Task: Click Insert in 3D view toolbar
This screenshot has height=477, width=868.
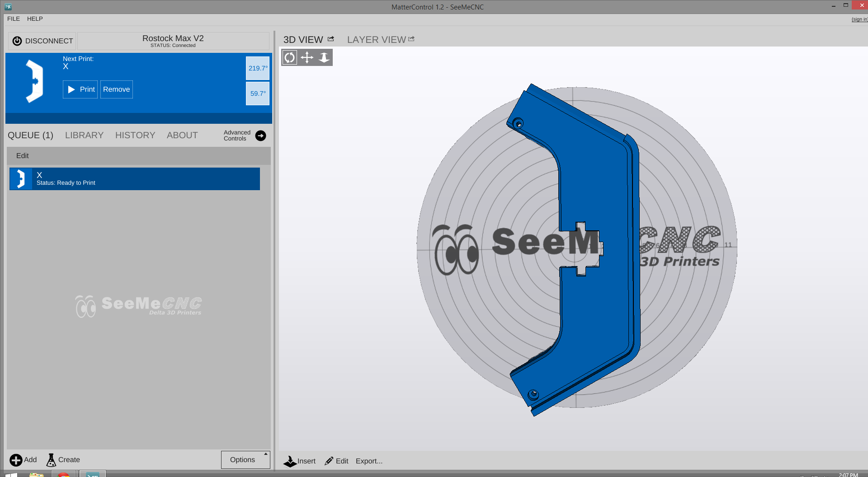Action: (299, 461)
